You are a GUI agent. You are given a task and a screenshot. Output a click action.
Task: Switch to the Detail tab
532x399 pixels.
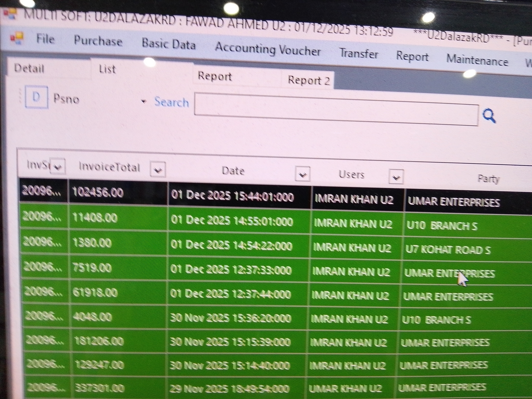29,69
